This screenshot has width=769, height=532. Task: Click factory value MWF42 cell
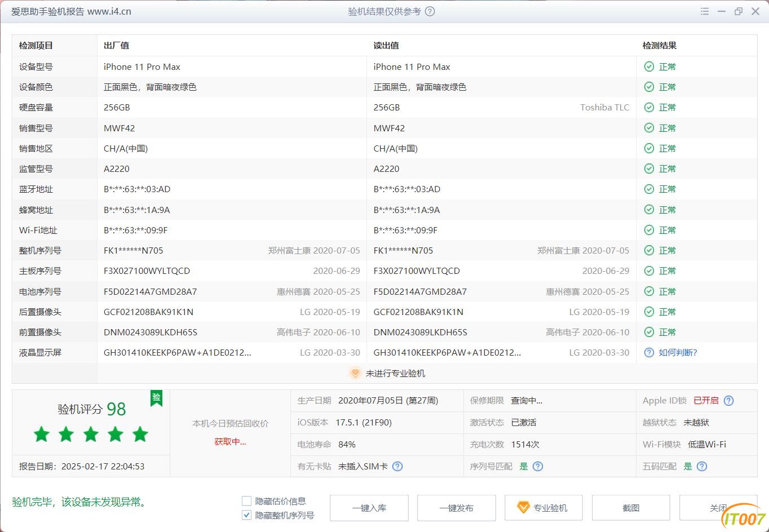click(x=120, y=128)
